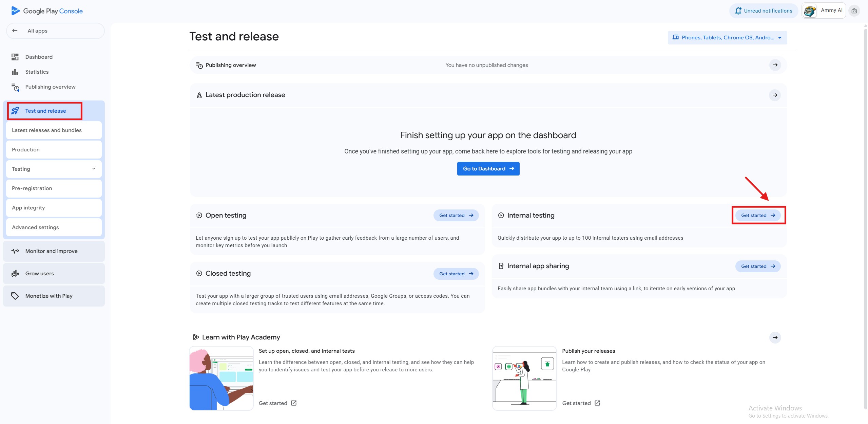Click Get started for Internal testing
This screenshot has width=868, height=424.
[x=758, y=216]
